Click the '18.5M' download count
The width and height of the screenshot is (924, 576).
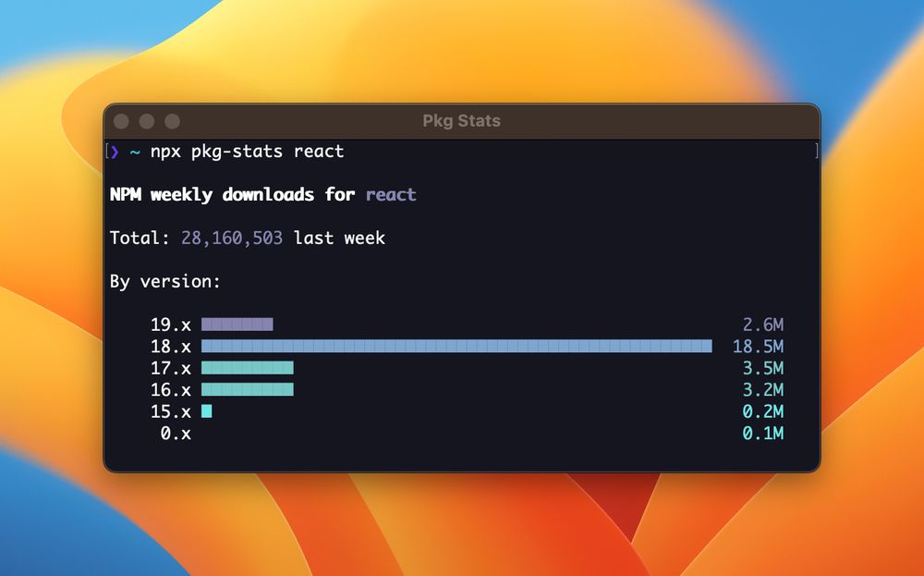tap(758, 347)
